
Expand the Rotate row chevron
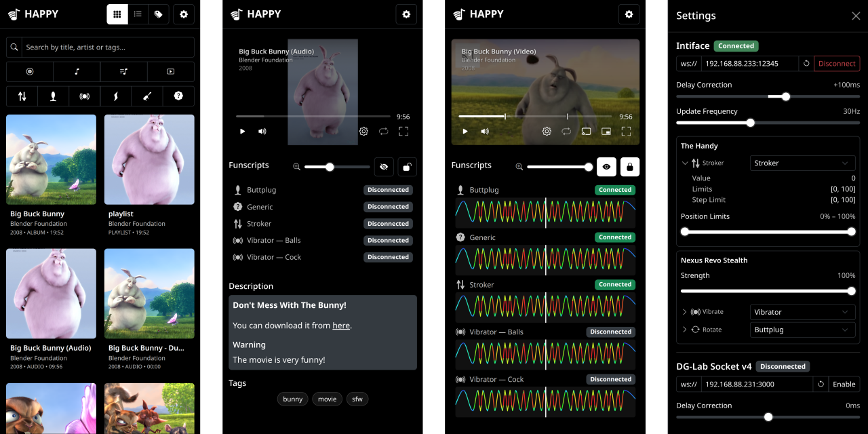tap(684, 330)
